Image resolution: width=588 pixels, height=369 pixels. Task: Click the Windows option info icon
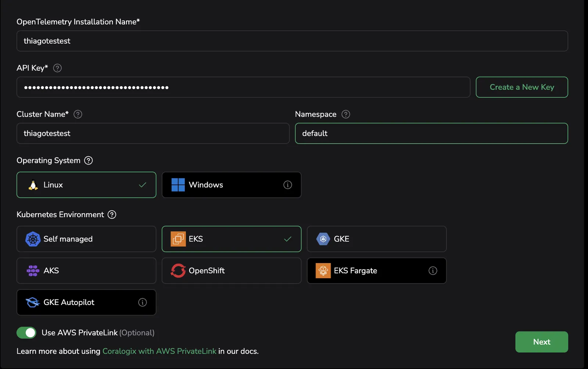pos(288,185)
